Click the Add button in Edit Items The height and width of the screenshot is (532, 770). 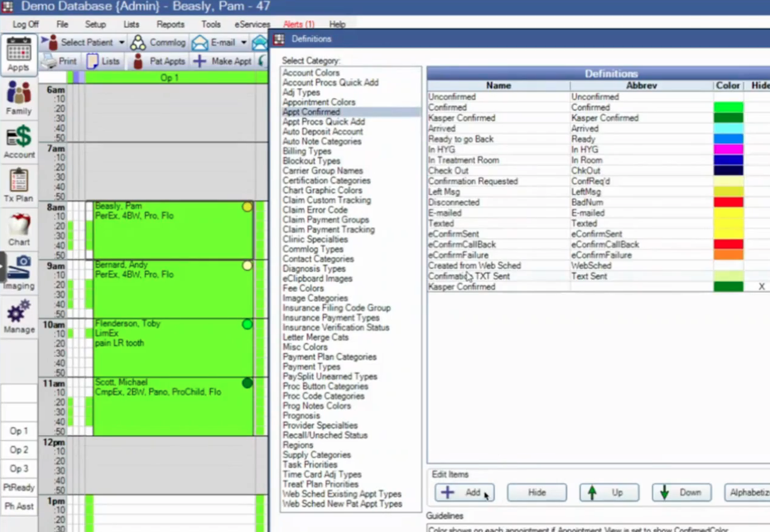coord(464,493)
